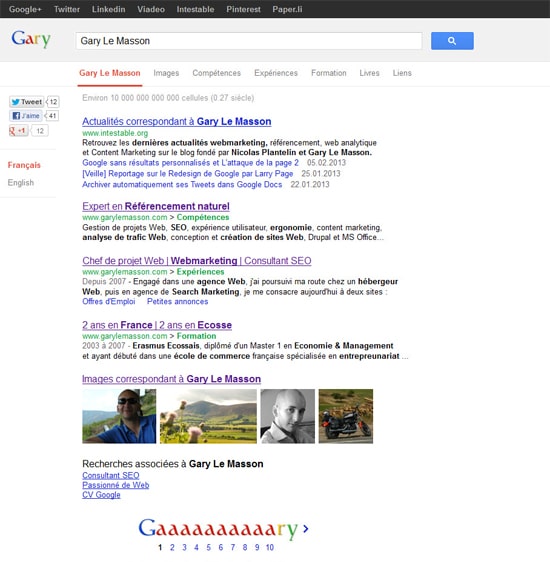Screen dimensions: 550x562
Task: Open the Expériences tab
Action: (276, 73)
